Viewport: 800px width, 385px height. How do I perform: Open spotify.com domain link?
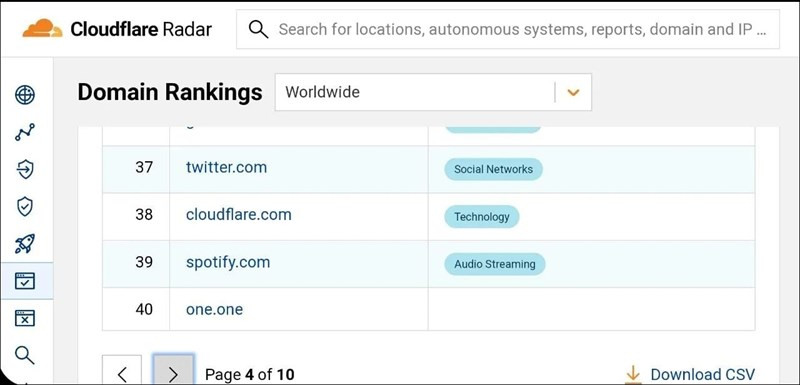pyautogui.click(x=228, y=263)
